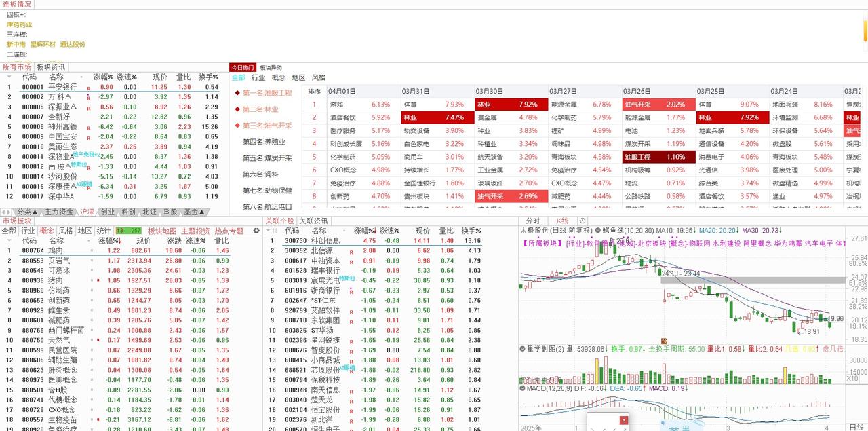Switch chart to 分时 view
The width and height of the screenshot is (868, 431).
(533, 221)
